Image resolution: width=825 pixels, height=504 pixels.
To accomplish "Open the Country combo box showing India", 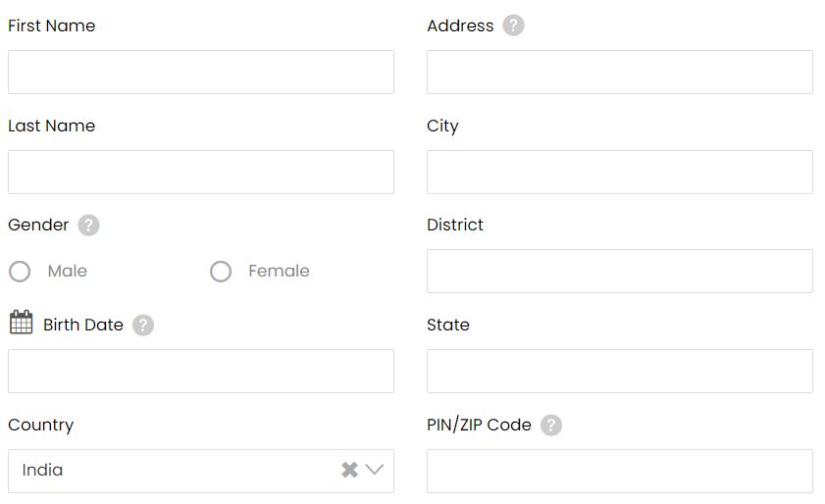I will pyautogui.click(x=201, y=471).
